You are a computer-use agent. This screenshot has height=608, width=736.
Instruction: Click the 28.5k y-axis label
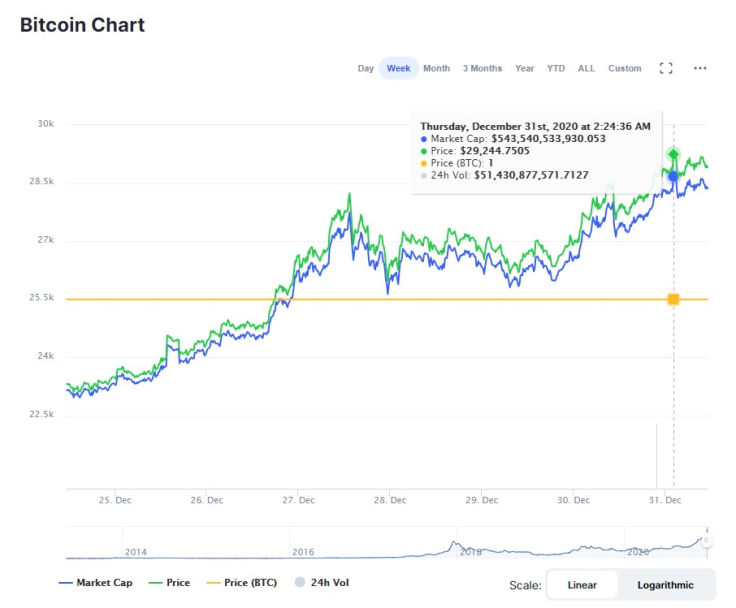[42, 181]
